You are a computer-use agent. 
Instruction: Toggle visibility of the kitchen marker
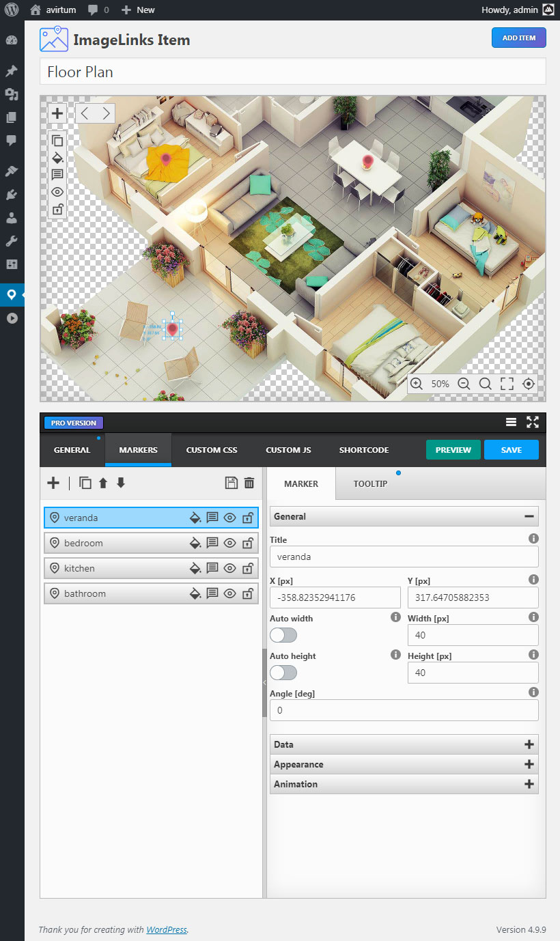tap(230, 568)
